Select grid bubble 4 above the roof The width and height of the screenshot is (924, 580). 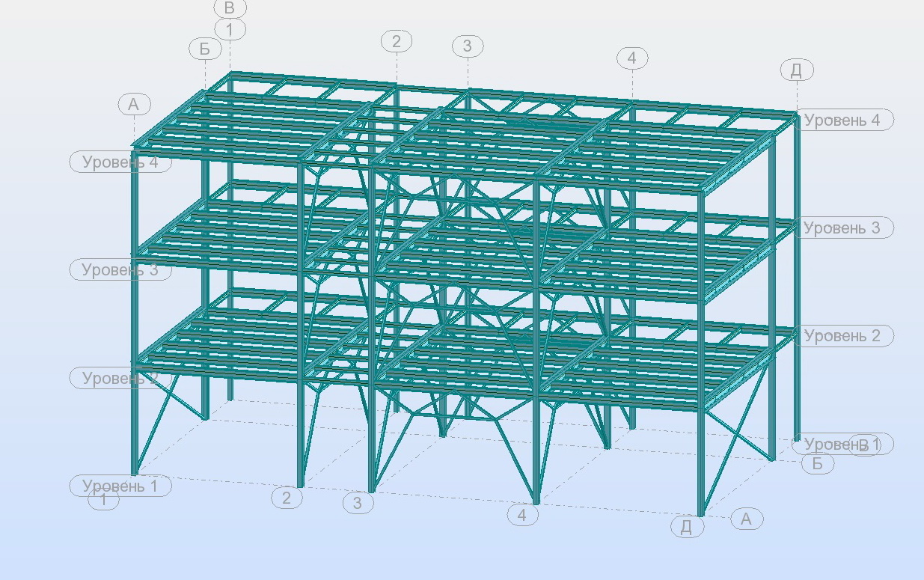(x=632, y=58)
